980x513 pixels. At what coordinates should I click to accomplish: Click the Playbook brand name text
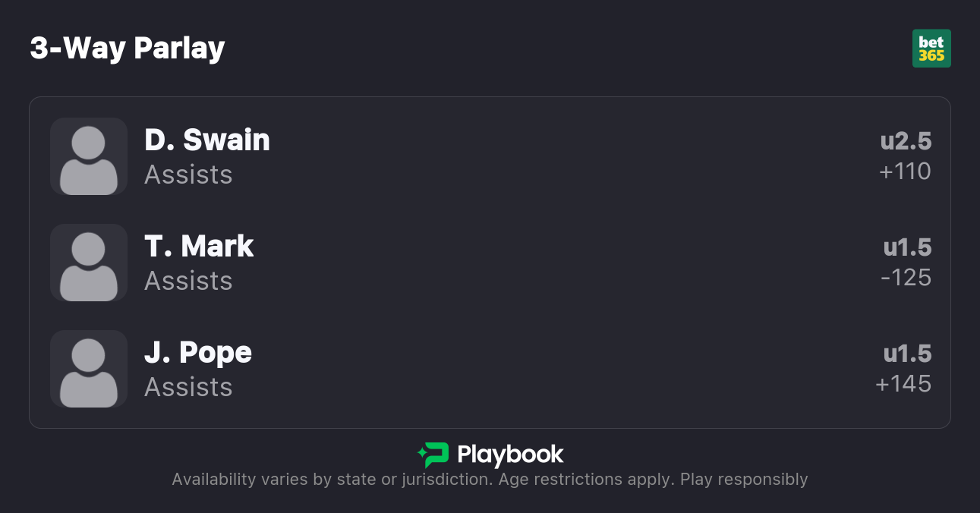510,455
